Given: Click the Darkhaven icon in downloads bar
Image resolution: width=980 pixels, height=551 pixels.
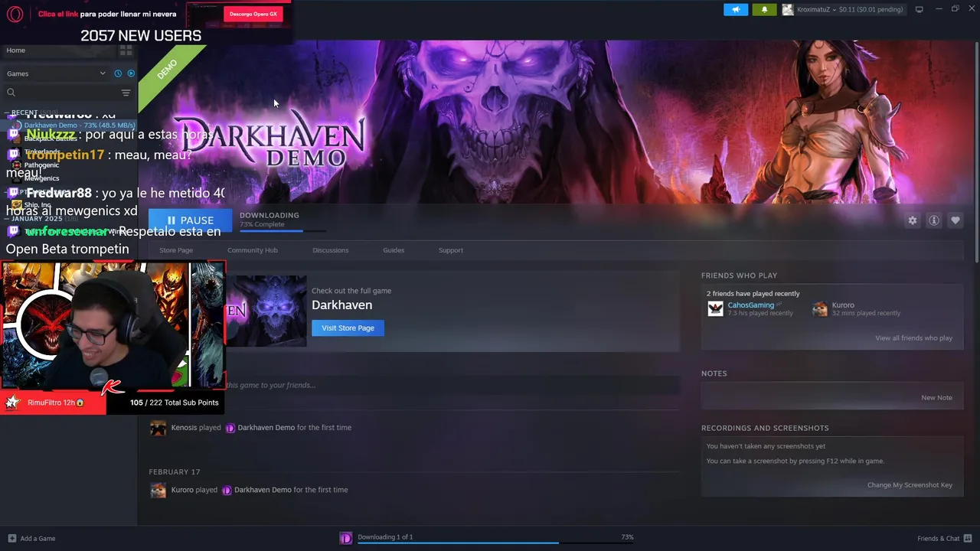Looking at the screenshot, I should [345, 538].
